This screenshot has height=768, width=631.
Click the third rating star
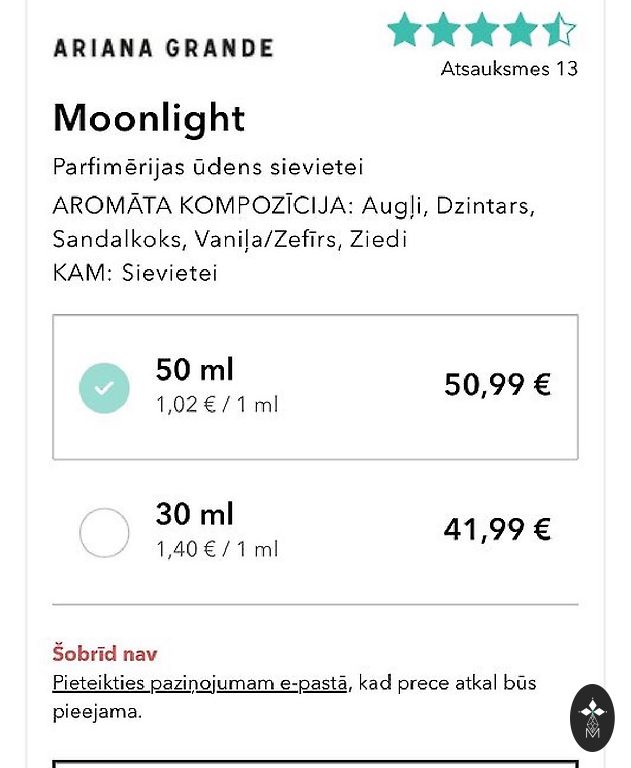(x=482, y=30)
